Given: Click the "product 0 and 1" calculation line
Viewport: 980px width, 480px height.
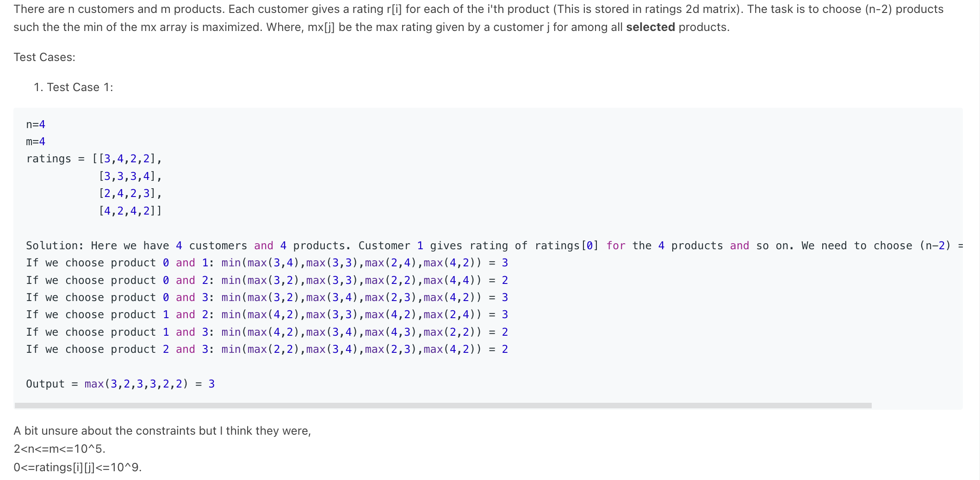Looking at the screenshot, I should (267, 263).
